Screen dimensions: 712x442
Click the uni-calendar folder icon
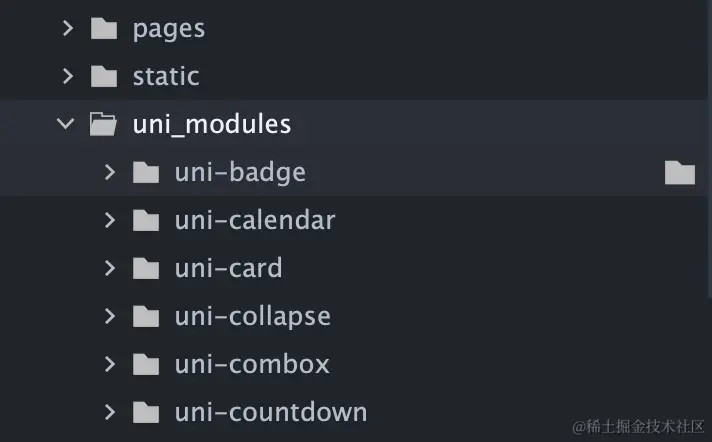click(146, 220)
